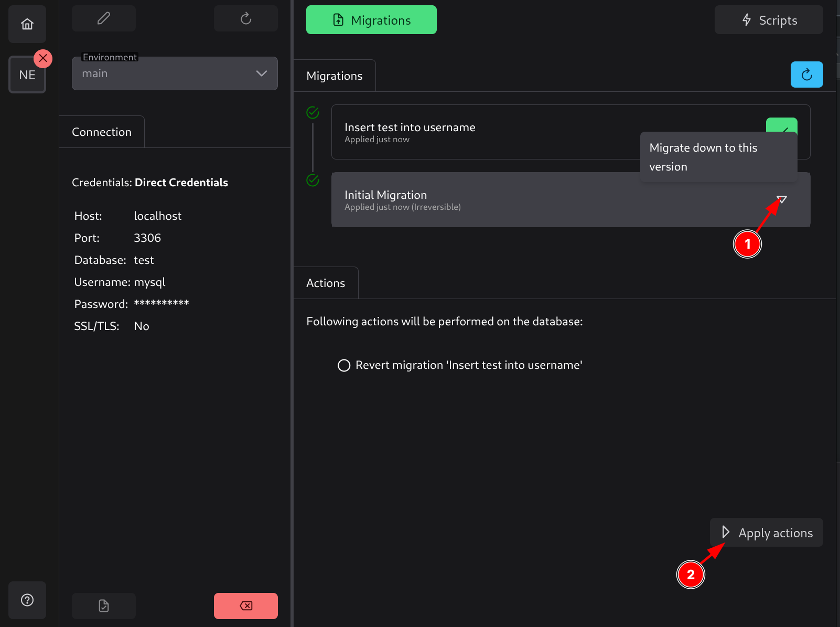Switch to the Connection tab
840x627 pixels.
click(102, 132)
